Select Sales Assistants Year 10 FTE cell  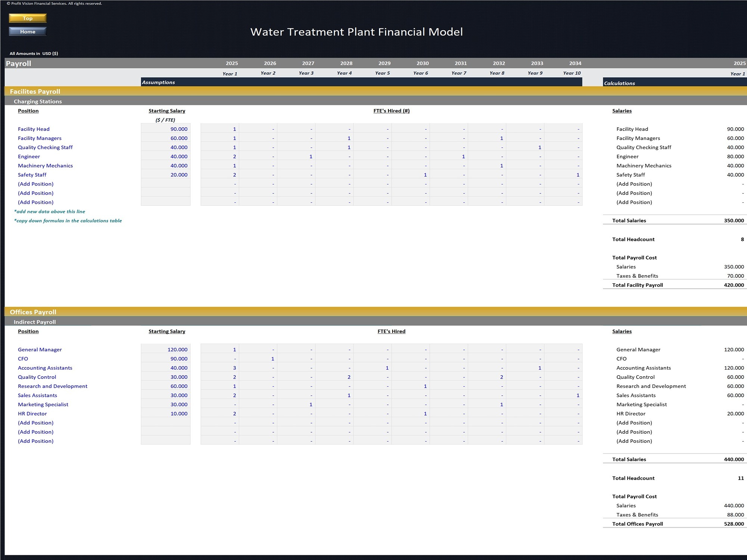[563, 395]
